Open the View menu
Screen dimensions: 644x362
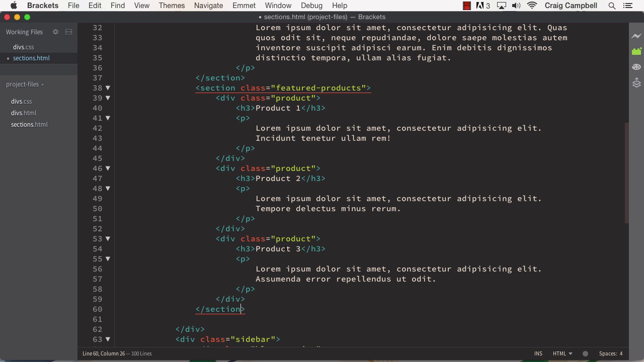click(x=142, y=6)
